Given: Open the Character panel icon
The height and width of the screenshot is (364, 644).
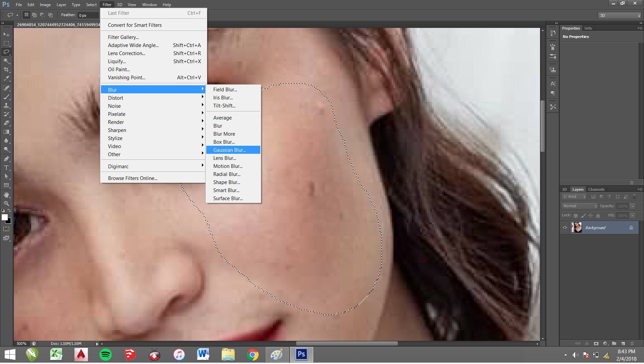Looking at the screenshot, I should 553,84.
